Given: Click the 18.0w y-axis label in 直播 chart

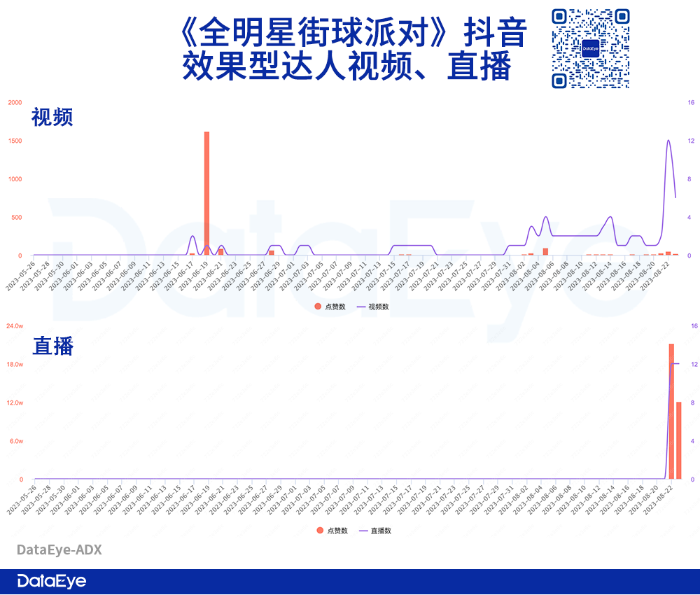Looking at the screenshot, I should [x=15, y=365].
